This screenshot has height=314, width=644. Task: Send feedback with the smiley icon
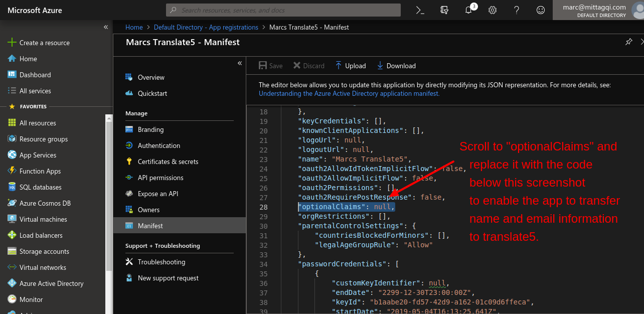[x=541, y=10]
